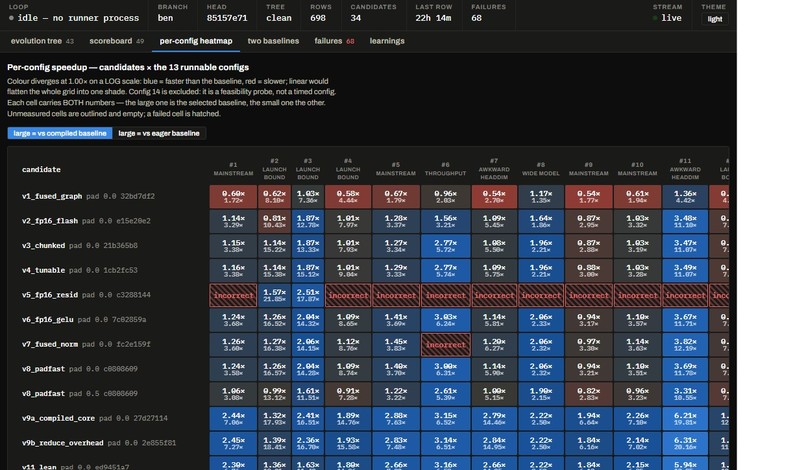Select large = vs eager baseline toggle
Screen dimensions: 806x470
pos(159,133)
